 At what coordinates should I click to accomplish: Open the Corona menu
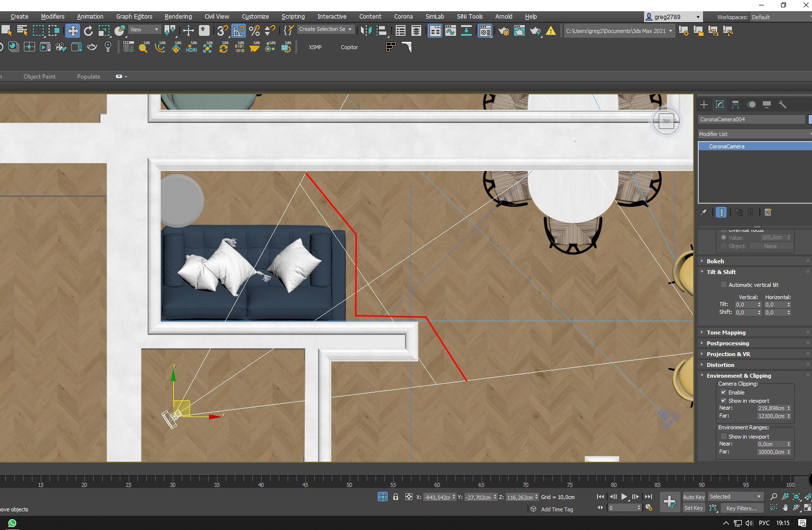pyautogui.click(x=403, y=16)
